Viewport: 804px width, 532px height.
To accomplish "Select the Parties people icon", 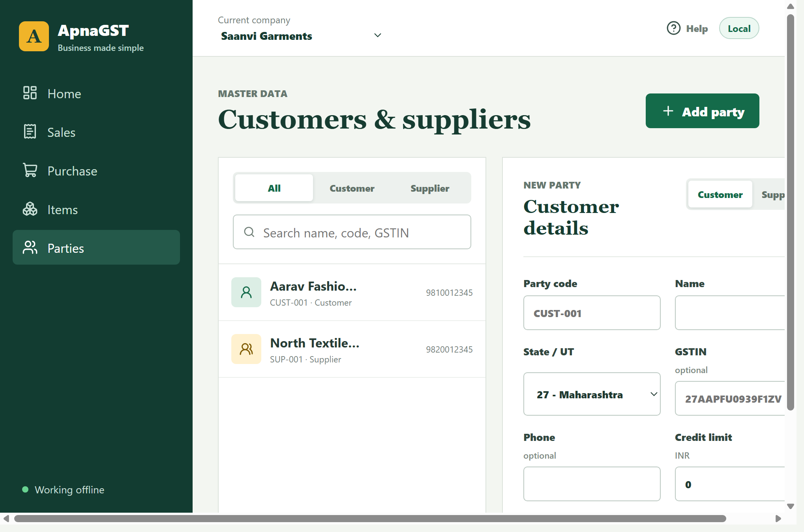I will click(30, 248).
